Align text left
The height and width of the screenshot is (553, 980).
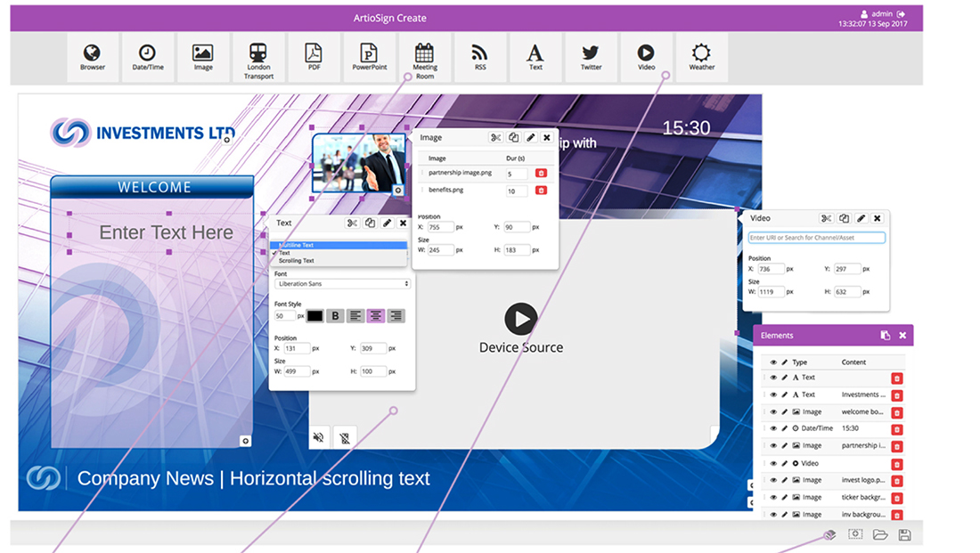click(x=355, y=316)
